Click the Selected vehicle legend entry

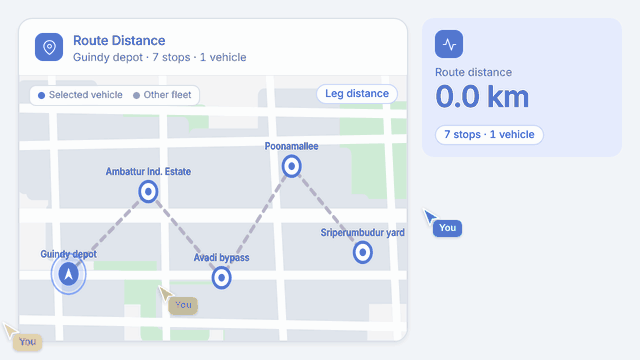80,95
